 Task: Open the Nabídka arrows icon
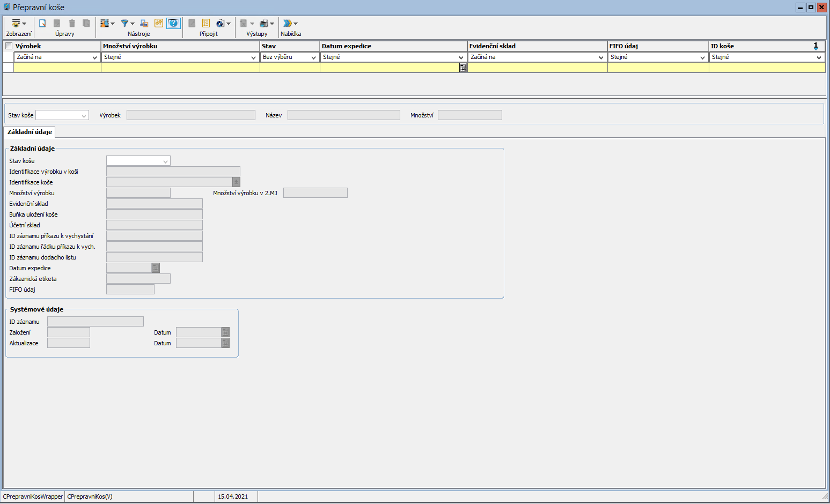[x=288, y=24]
